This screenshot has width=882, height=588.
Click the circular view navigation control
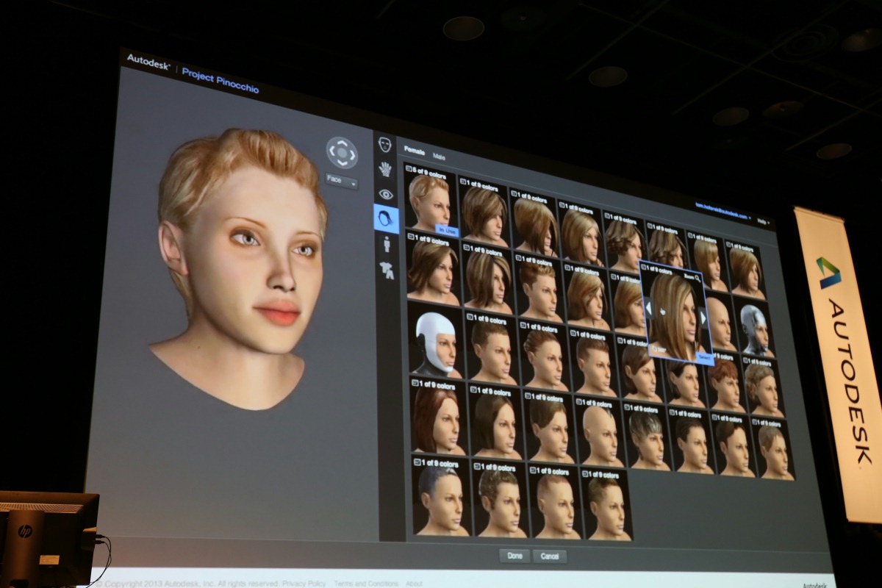342,153
